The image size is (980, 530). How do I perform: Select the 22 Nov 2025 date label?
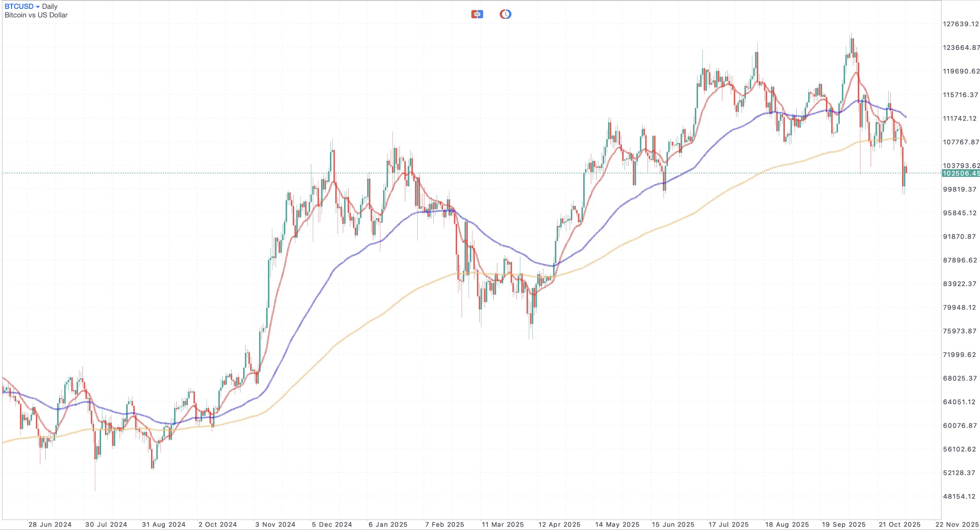[x=957, y=525]
